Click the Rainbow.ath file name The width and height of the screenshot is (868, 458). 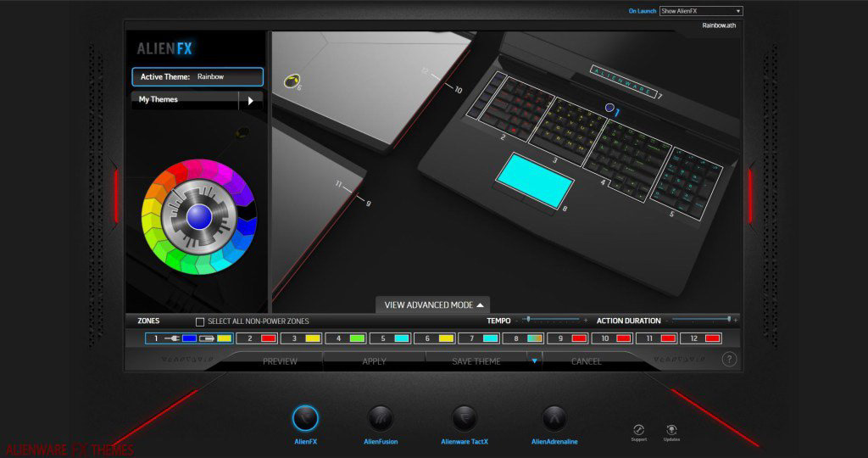[719, 25]
